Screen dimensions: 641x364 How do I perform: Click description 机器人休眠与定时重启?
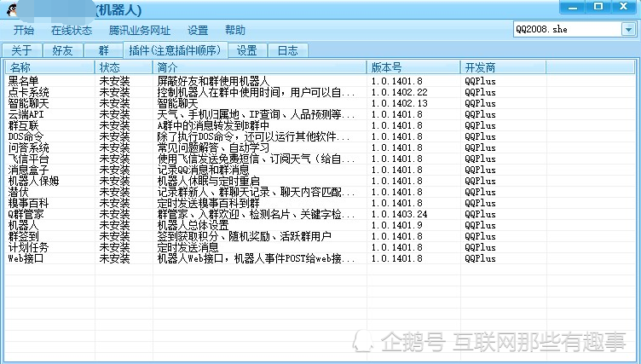209,181
